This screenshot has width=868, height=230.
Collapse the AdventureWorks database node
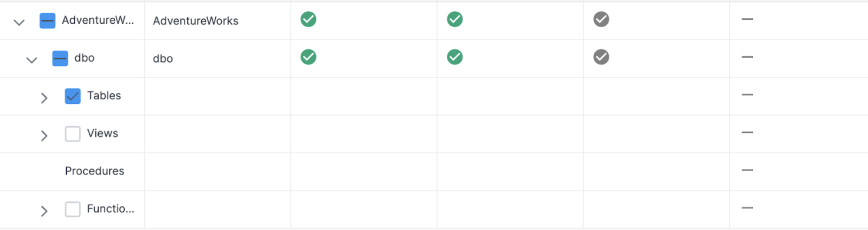pos(19,22)
